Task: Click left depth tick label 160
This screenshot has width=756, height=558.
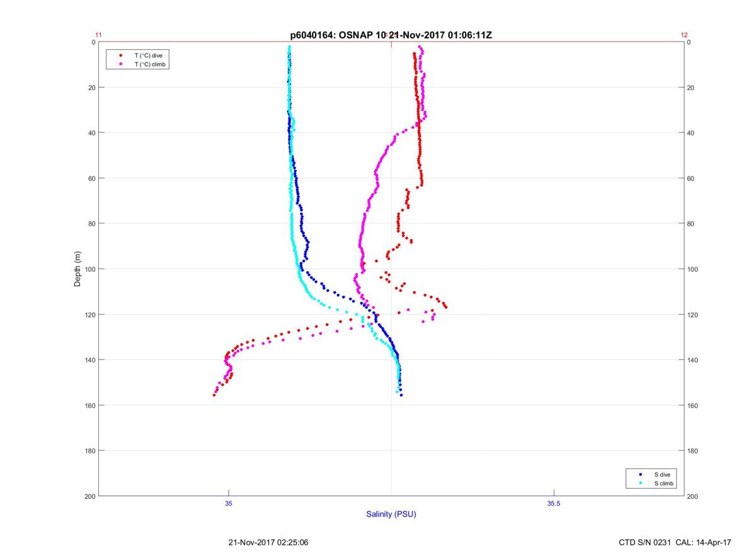Action: 90,405
